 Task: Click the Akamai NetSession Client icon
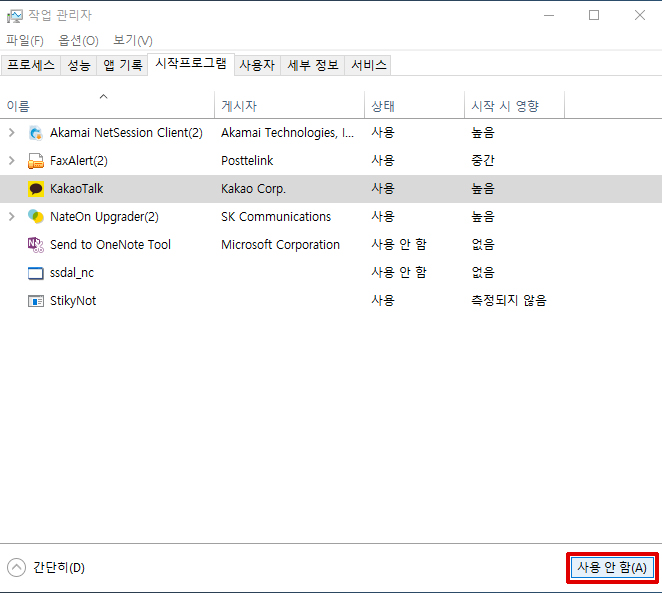point(36,133)
